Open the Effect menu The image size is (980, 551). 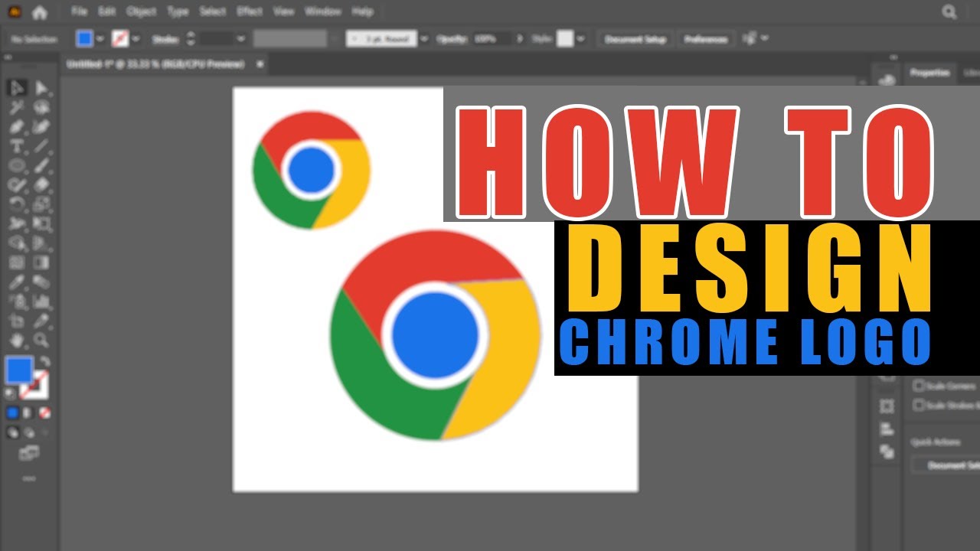coord(250,11)
